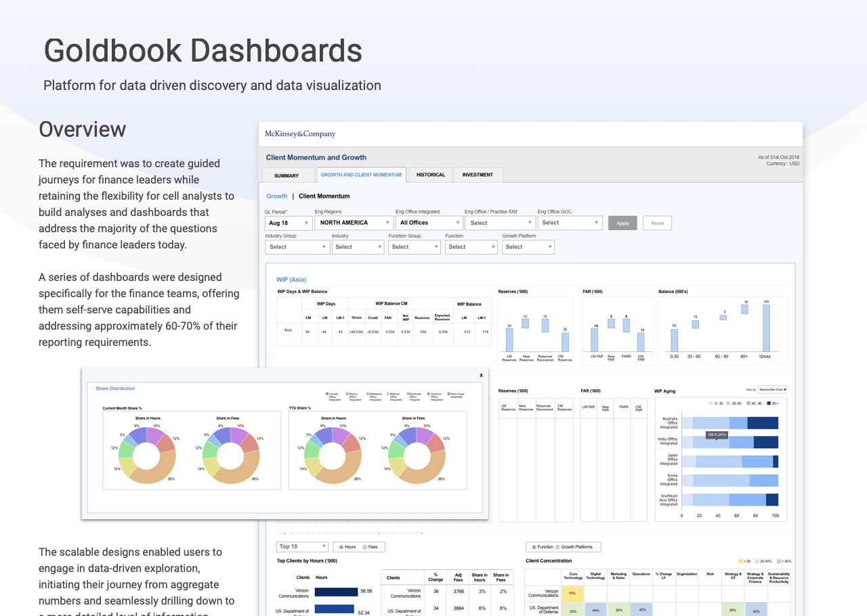Click the 'West Coast Integrated' purple legend marker
The image size is (867, 616).
[448, 394]
